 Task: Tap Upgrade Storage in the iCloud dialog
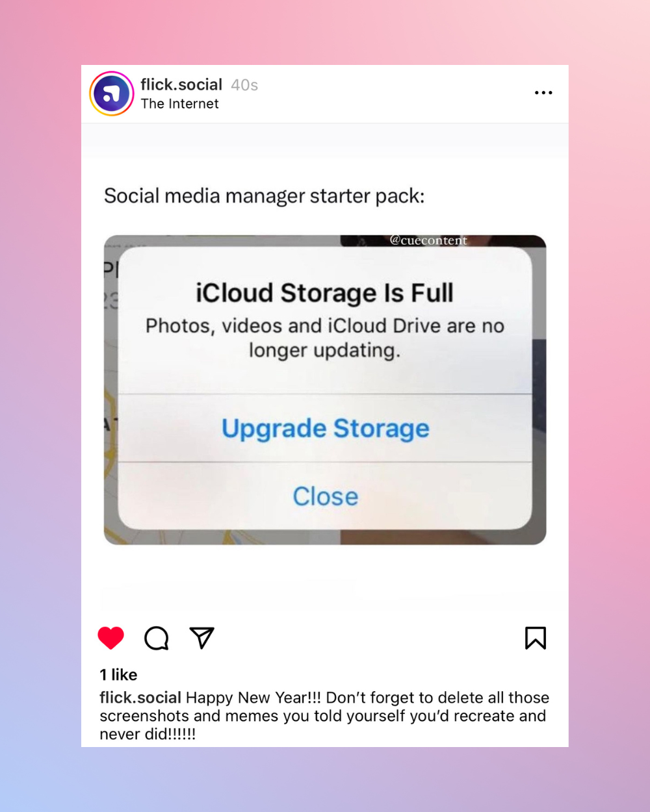[x=325, y=428]
